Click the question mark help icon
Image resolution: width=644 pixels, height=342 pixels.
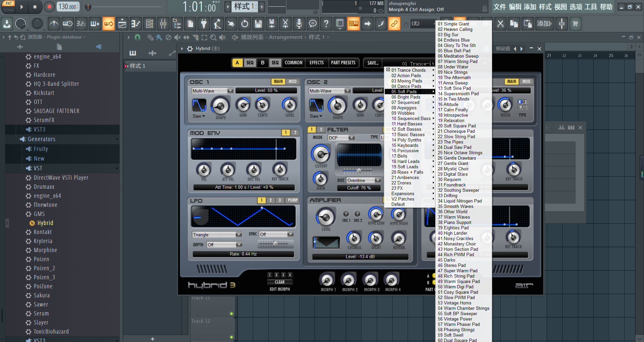click(326, 23)
